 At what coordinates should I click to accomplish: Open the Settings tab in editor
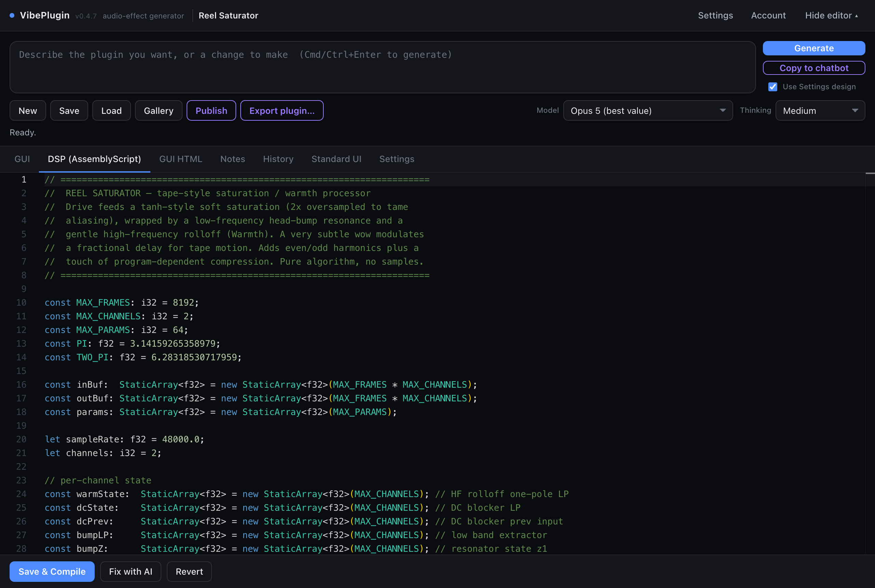point(396,159)
